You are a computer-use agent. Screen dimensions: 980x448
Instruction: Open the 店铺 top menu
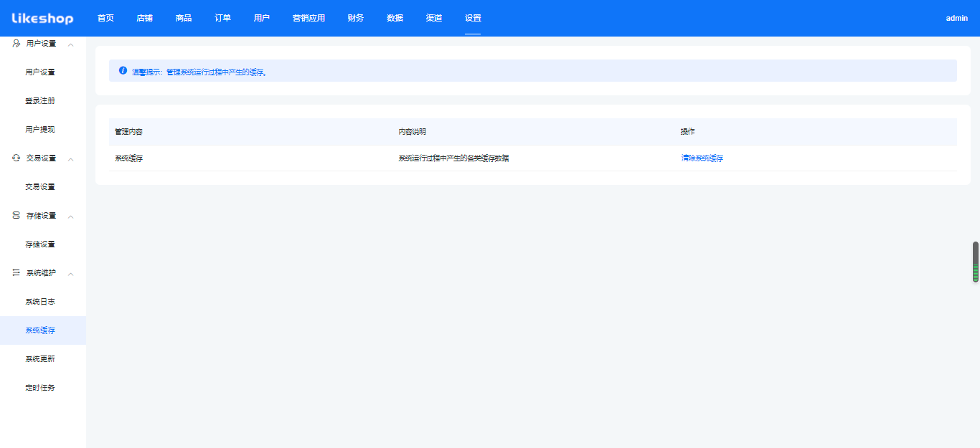(144, 18)
